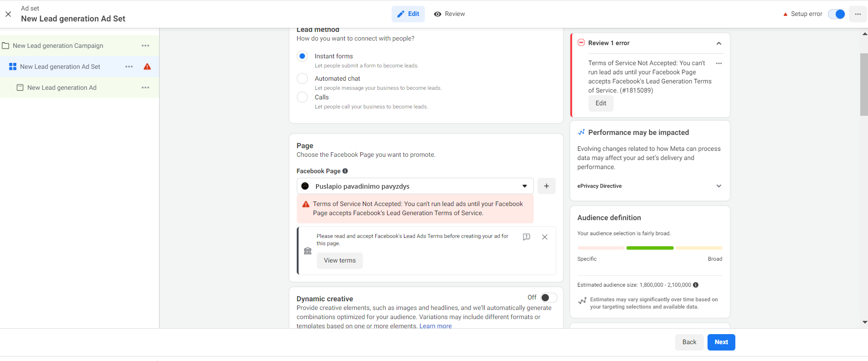The image size is (868, 361).
Task: Click the Performance may be impacted icon
Action: click(581, 132)
